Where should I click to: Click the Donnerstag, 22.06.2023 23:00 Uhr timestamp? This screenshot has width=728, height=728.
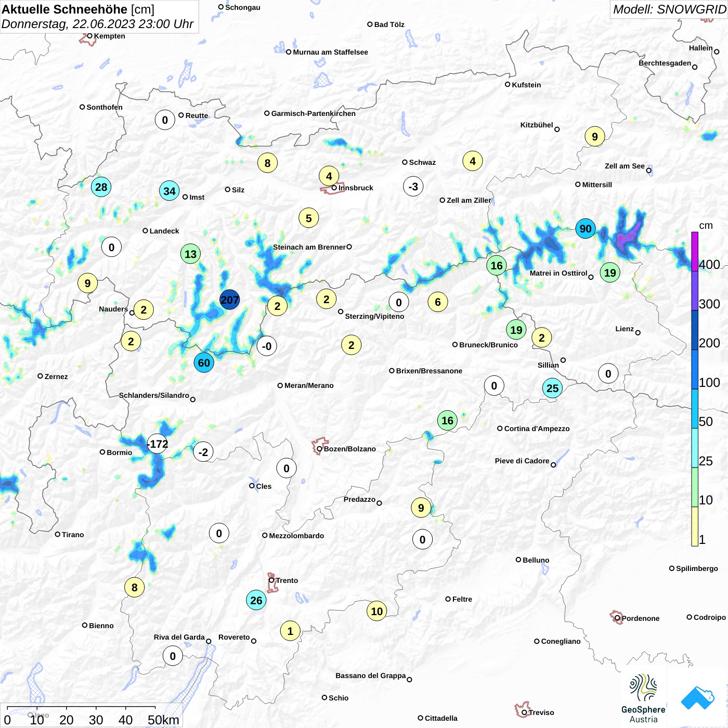(97, 24)
